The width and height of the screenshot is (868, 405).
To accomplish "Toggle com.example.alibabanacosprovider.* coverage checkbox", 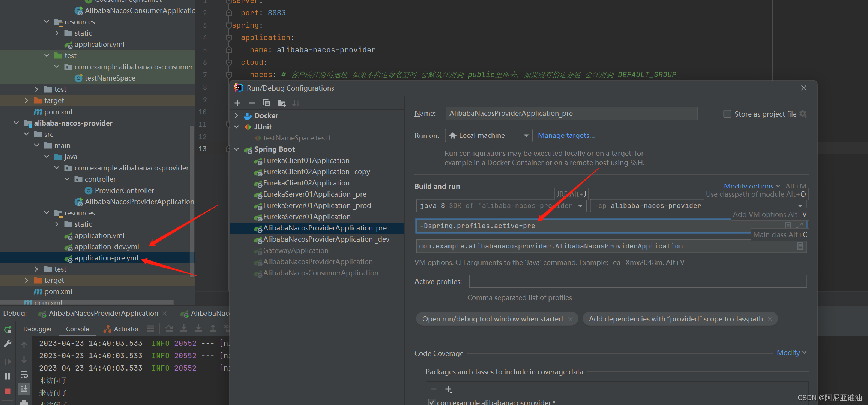I will pyautogui.click(x=432, y=402).
